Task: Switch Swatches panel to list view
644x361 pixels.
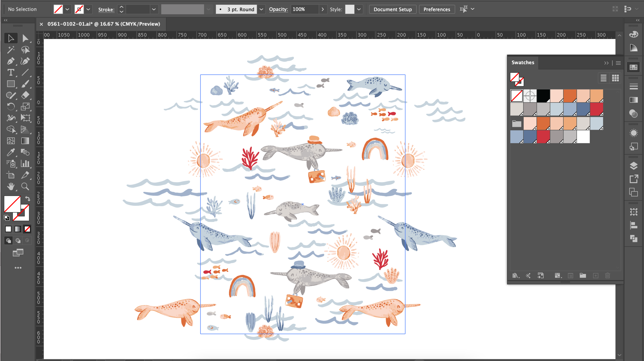Action: pyautogui.click(x=603, y=78)
